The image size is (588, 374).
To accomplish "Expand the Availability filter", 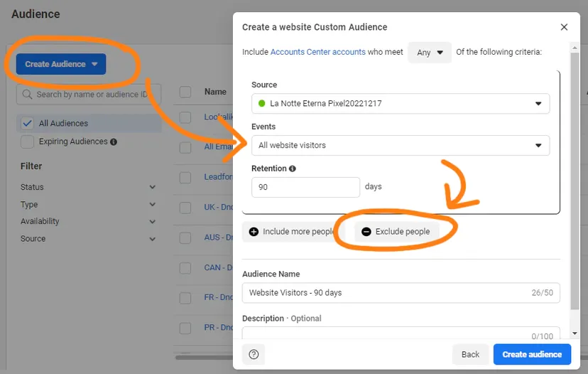I will (88, 222).
